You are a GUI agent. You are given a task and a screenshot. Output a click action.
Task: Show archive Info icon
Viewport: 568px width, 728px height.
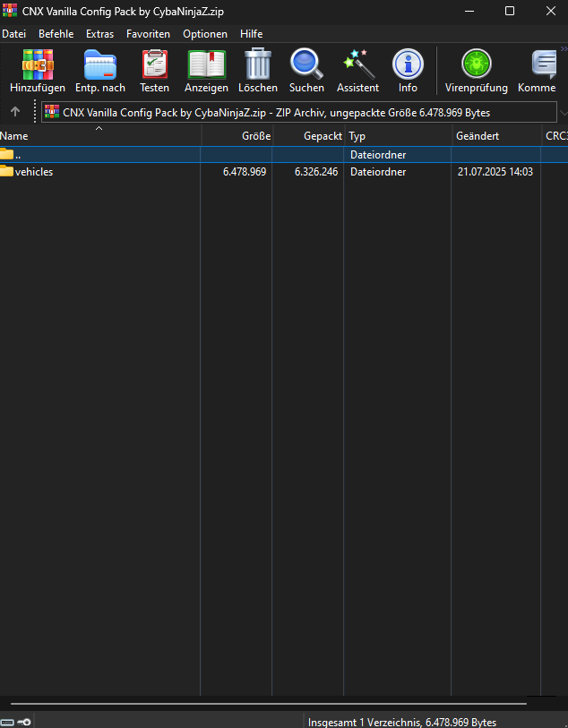[x=408, y=64]
